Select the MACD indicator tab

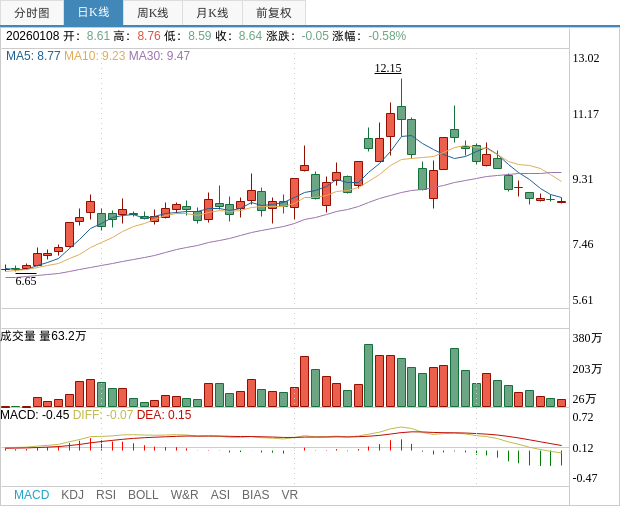point(31,495)
